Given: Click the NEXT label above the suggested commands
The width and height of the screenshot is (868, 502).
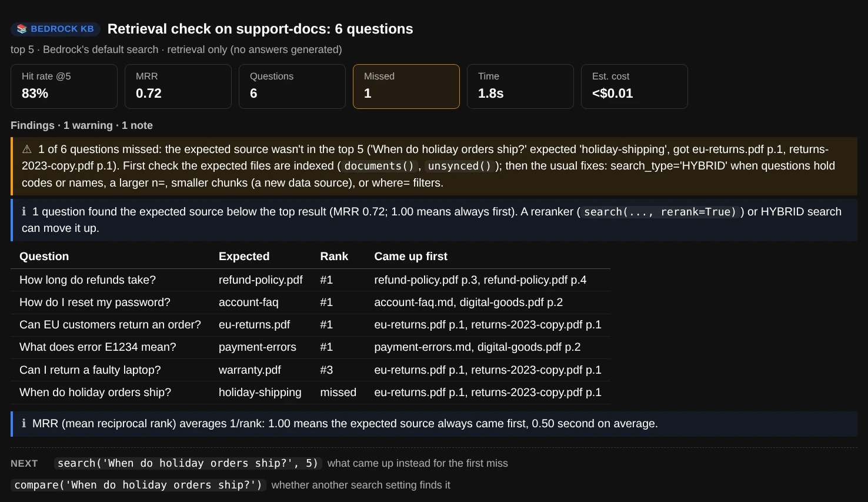Looking at the screenshot, I should 24,464.
